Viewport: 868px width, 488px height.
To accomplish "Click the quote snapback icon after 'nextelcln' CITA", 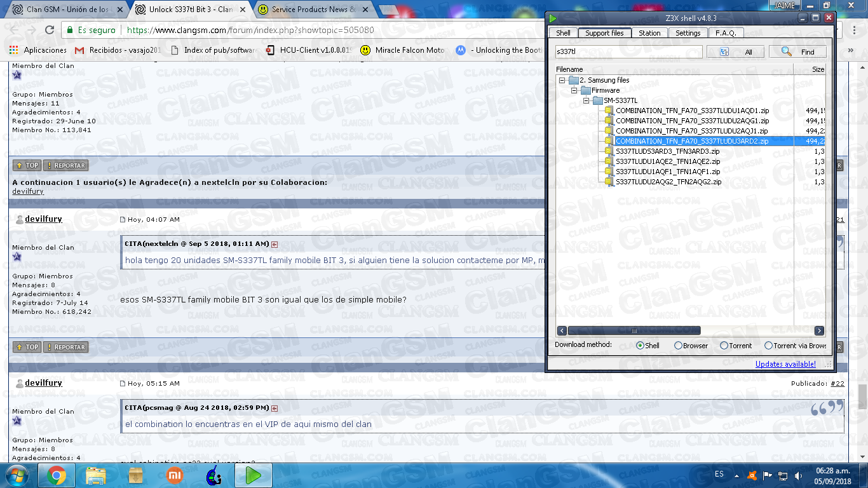I will pyautogui.click(x=275, y=244).
